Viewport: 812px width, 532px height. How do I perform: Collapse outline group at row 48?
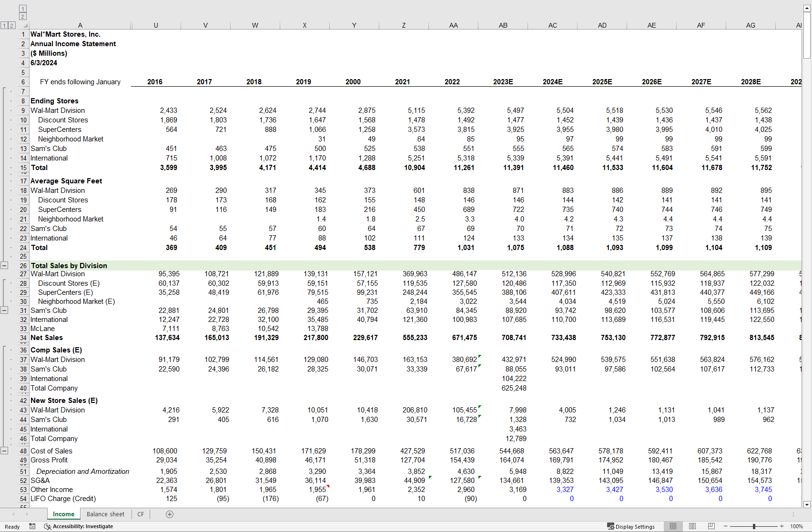point(4,451)
